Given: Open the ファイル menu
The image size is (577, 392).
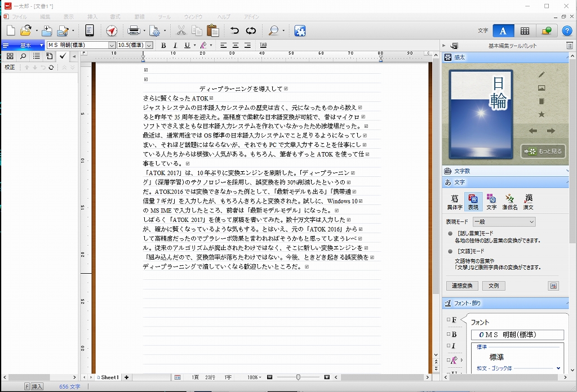Looking at the screenshot, I should click(19, 17).
